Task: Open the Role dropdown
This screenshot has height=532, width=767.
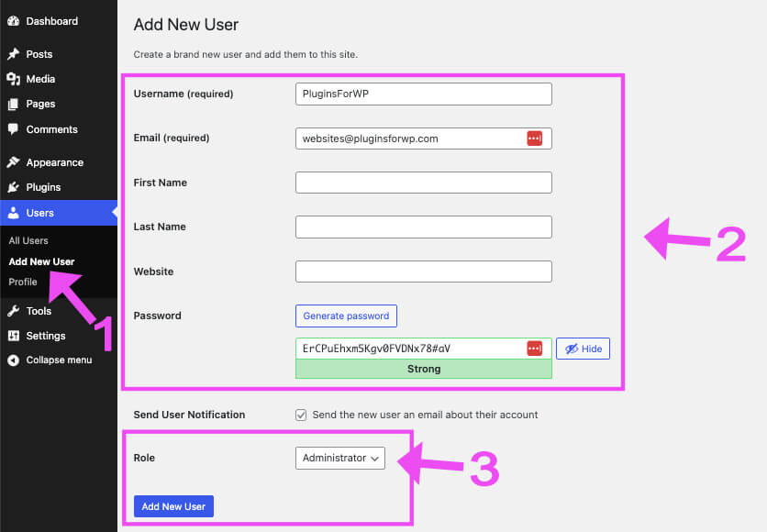Action: coord(339,458)
